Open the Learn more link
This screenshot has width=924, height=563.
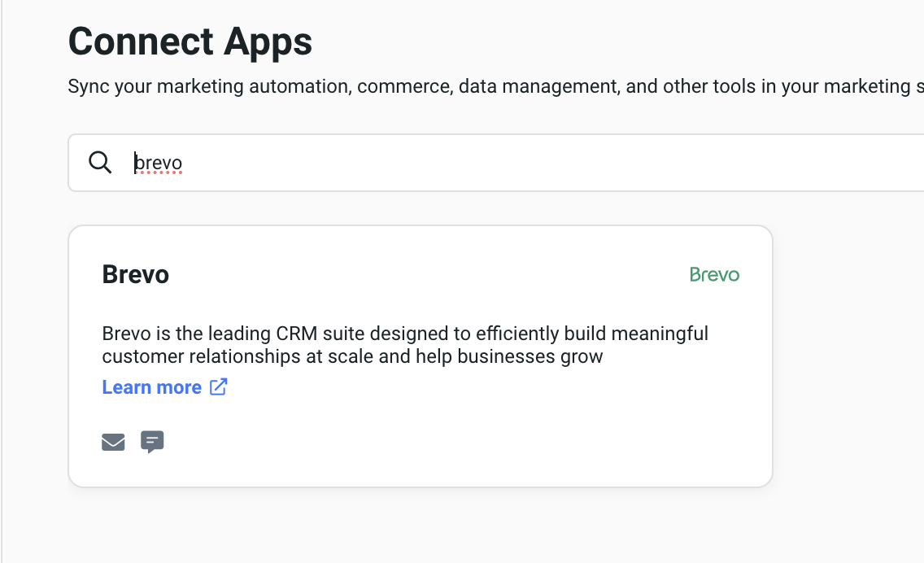152,387
